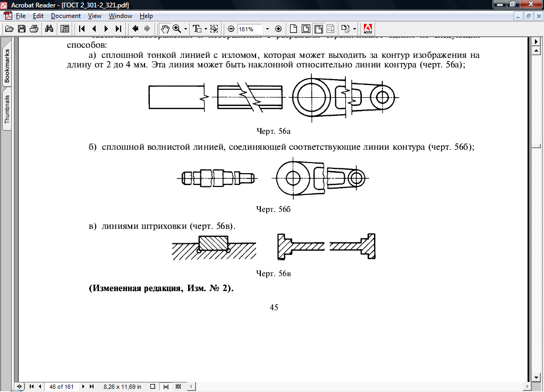Click the Go to Previous View arrow
This screenshot has height=392, width=544.
coord(135,29)
